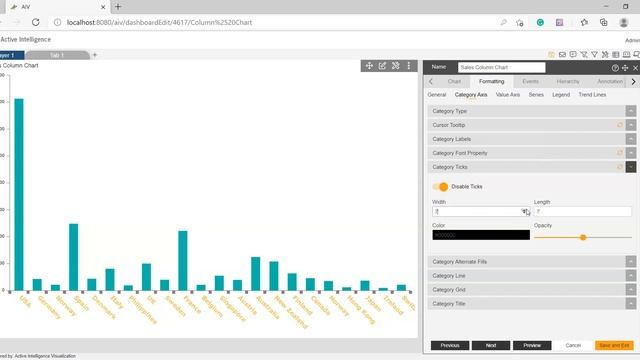Click the Previous button
Image resolution: width=640 pixels, height=360 pixels.
[450, 345]
